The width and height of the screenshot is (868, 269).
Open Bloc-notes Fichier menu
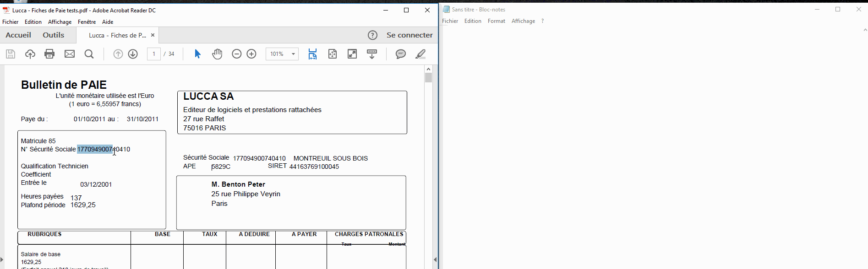(450, 21)
